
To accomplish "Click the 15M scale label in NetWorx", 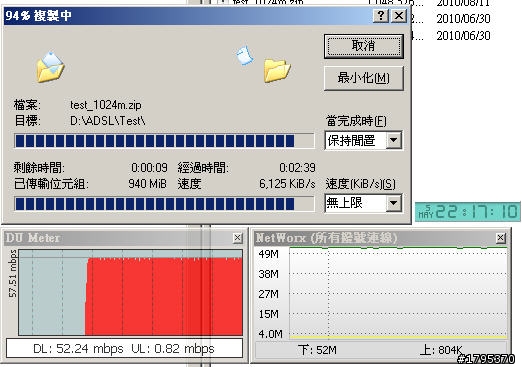I will click(x=268, y=314).
